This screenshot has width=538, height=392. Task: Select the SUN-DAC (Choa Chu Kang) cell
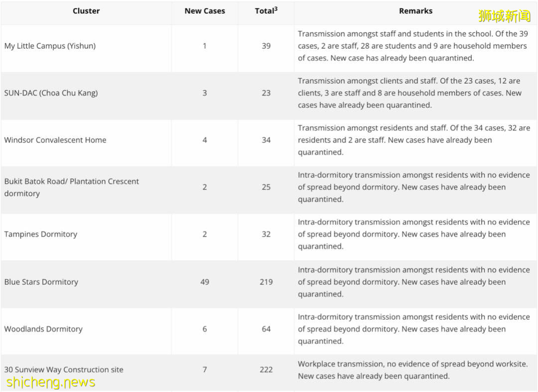click(x=51, y=93)
